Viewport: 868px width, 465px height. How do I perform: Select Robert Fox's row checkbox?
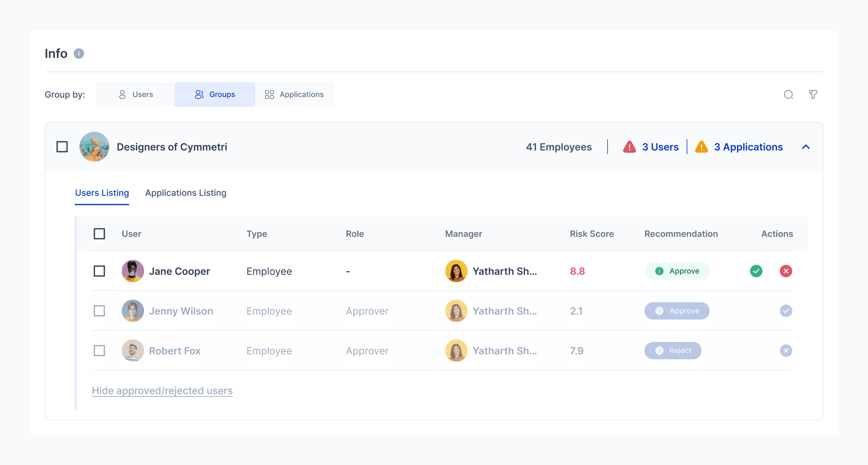click(99, 351)
